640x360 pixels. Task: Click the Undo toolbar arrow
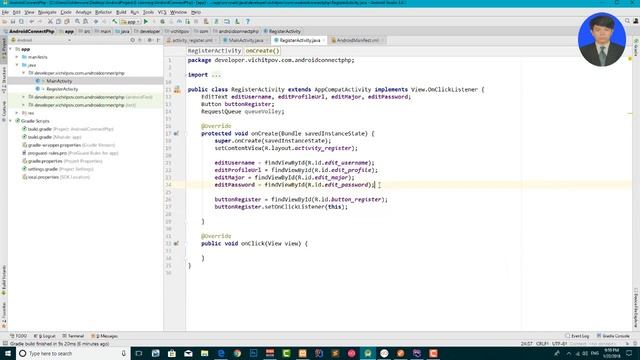click(x=31, y=22)
